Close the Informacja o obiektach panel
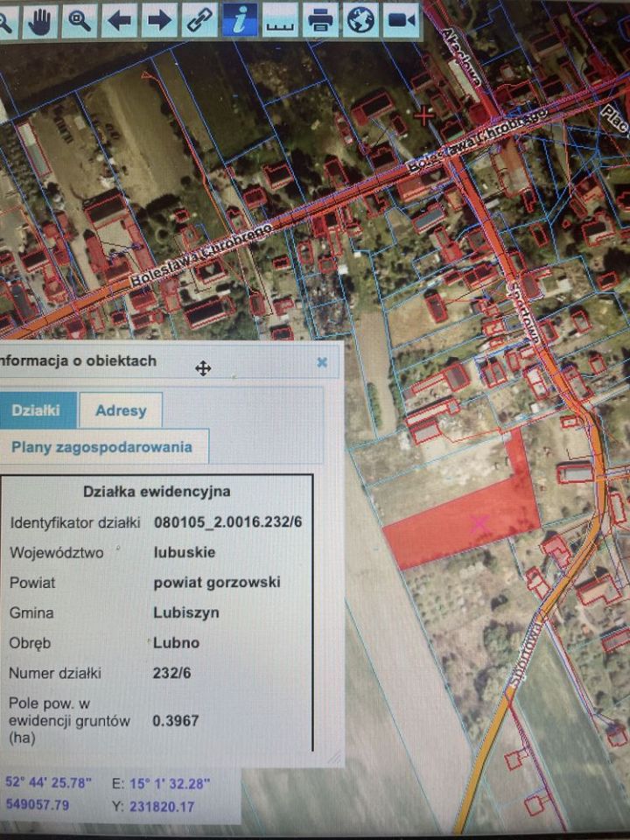Image resolution: width=630 pixels, height=840 pixels. click(x=322, y=362)
